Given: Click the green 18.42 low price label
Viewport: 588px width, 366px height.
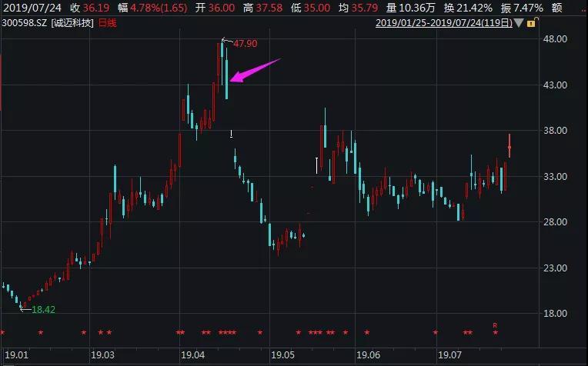Looking at the screenshot, I should point(44,309).
